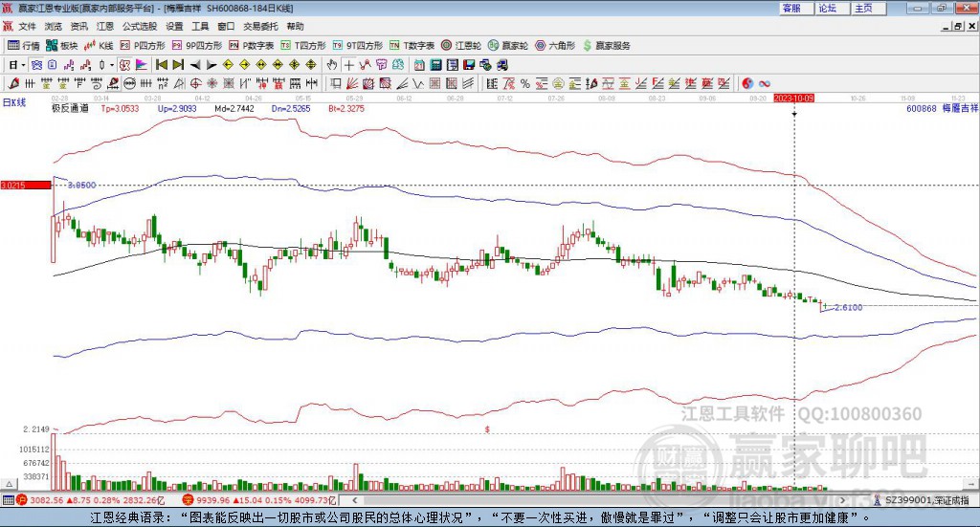
Task: Click the 600868 梅雁吉祥 stock label
Action: [x=942, y=109]
